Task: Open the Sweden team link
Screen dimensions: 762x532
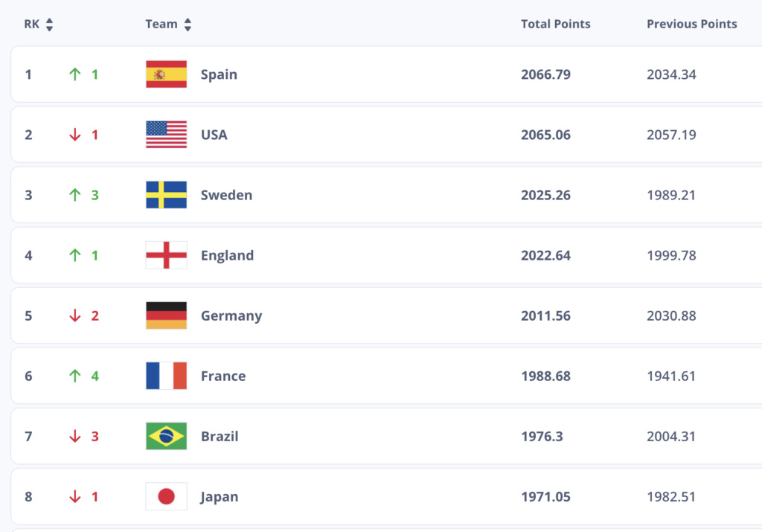Action: point(226,195)
